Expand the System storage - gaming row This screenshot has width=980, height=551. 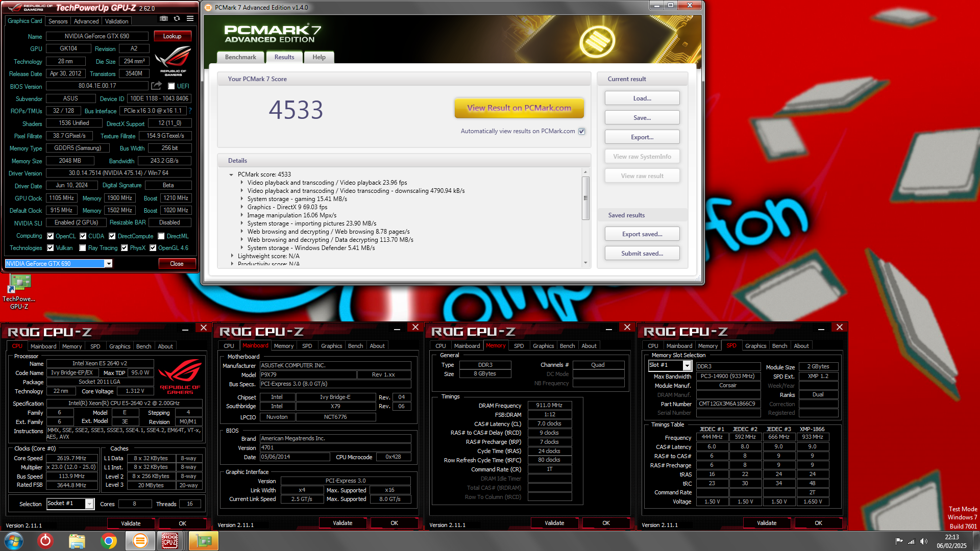point(242,199)
